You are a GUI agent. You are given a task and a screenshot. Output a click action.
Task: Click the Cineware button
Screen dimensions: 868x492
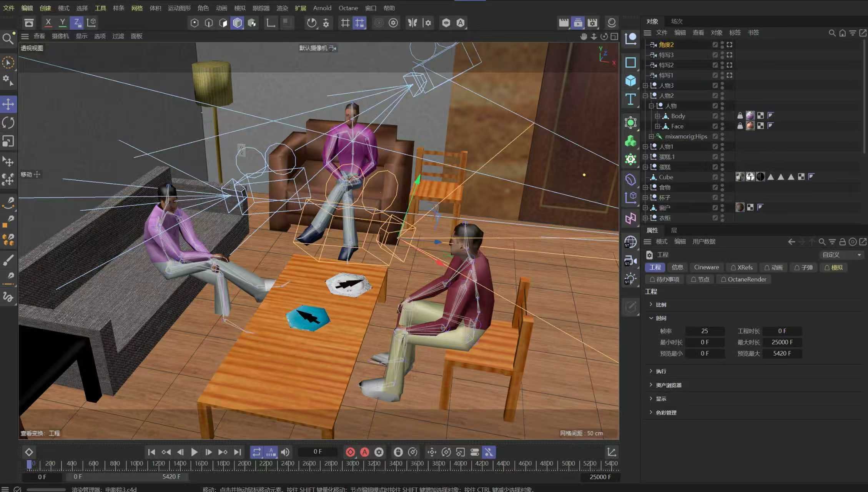click(706, 267)
